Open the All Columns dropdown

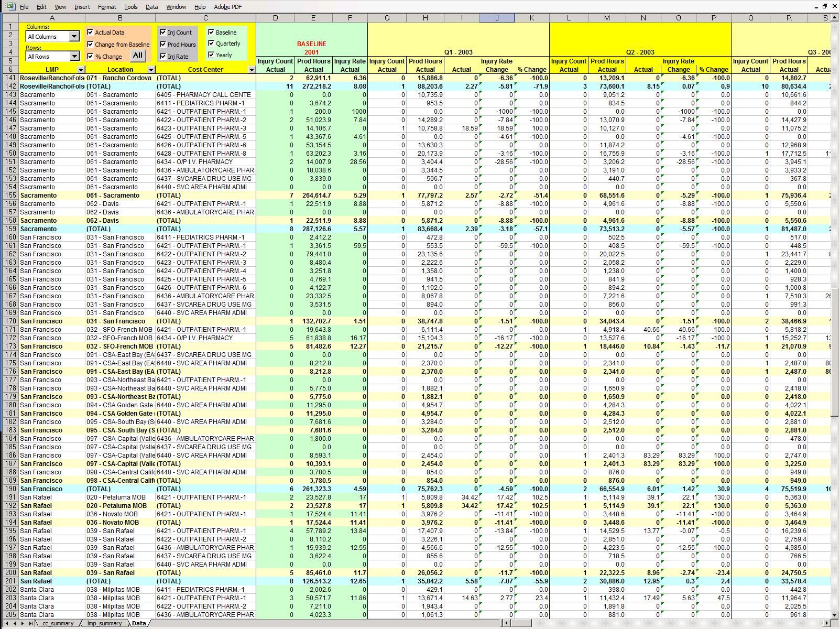point(74,37)
